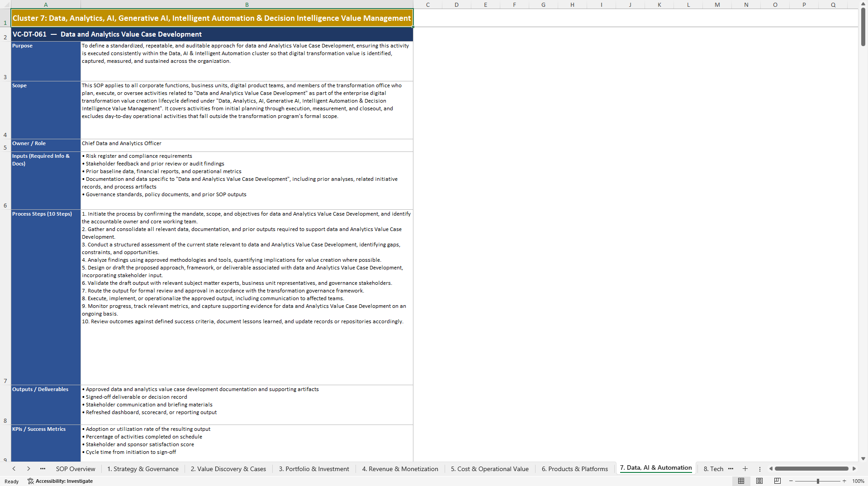868x486 pixels.
Task: Select row 1 header
Action: click(x=5, y=18)
